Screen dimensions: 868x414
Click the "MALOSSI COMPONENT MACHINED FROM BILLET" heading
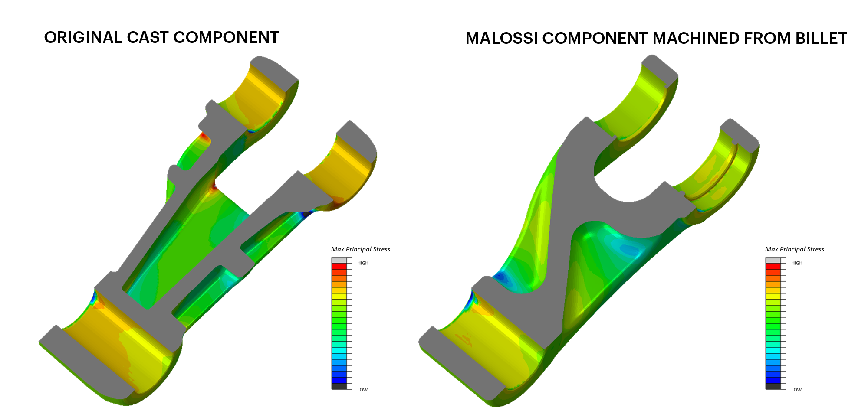click(656, 39)
